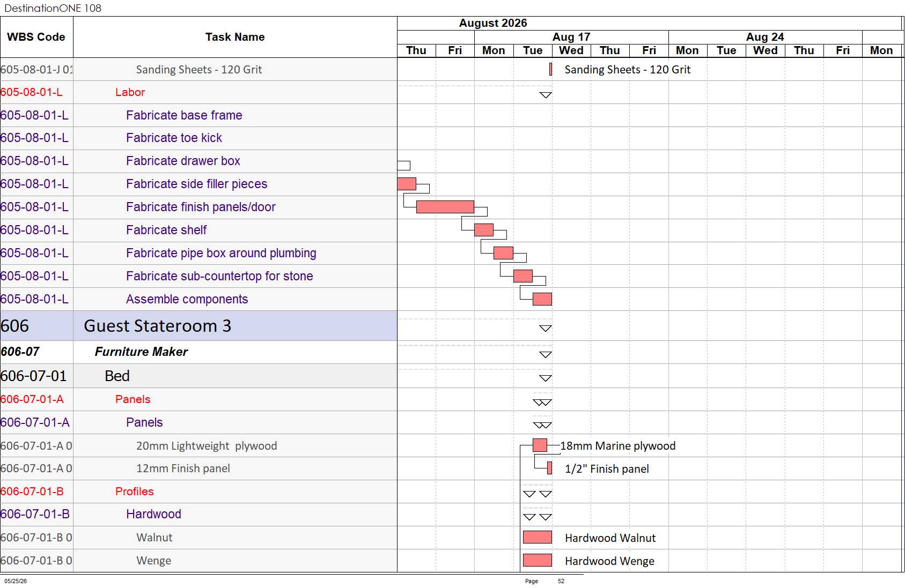The image size is (905, 588).
Task: Click the 20mm Lightweight plywood Gantt bar
Action: pyautogui.click(x=540, y=445)
